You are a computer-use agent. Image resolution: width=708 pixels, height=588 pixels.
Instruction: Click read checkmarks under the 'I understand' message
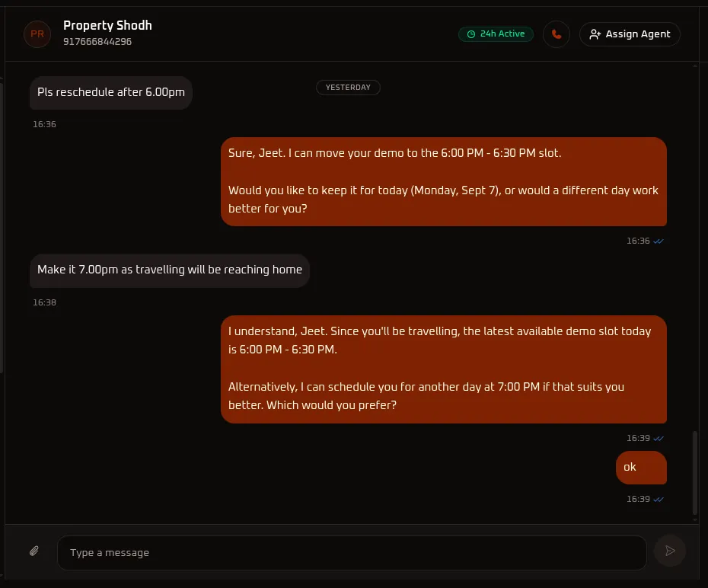click(659, 438)
